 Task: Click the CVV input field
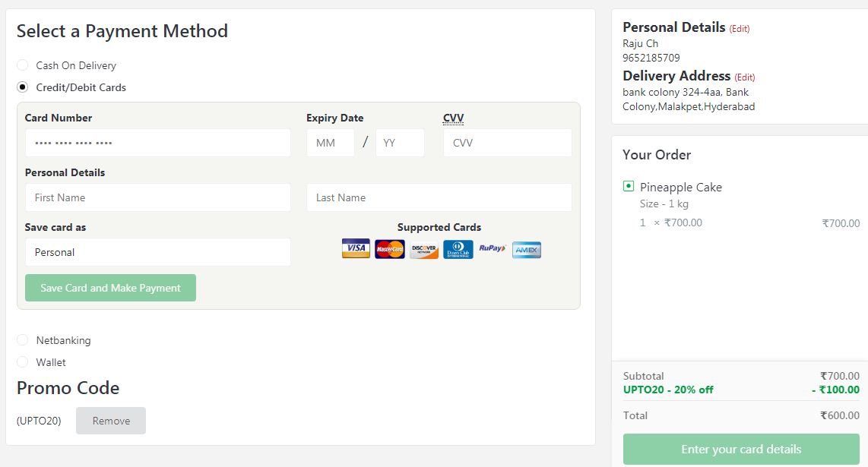pyautogui.click(x=507, y=143)
